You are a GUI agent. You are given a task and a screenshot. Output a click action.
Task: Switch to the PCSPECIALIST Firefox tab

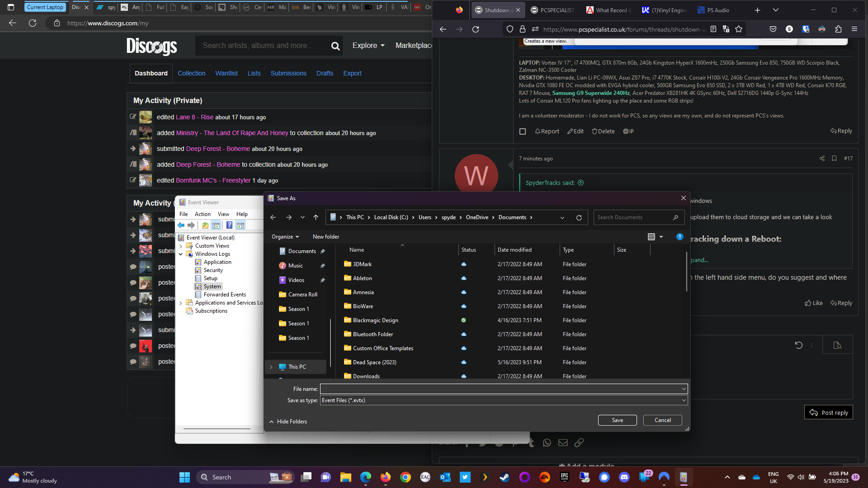pos(552,10)
